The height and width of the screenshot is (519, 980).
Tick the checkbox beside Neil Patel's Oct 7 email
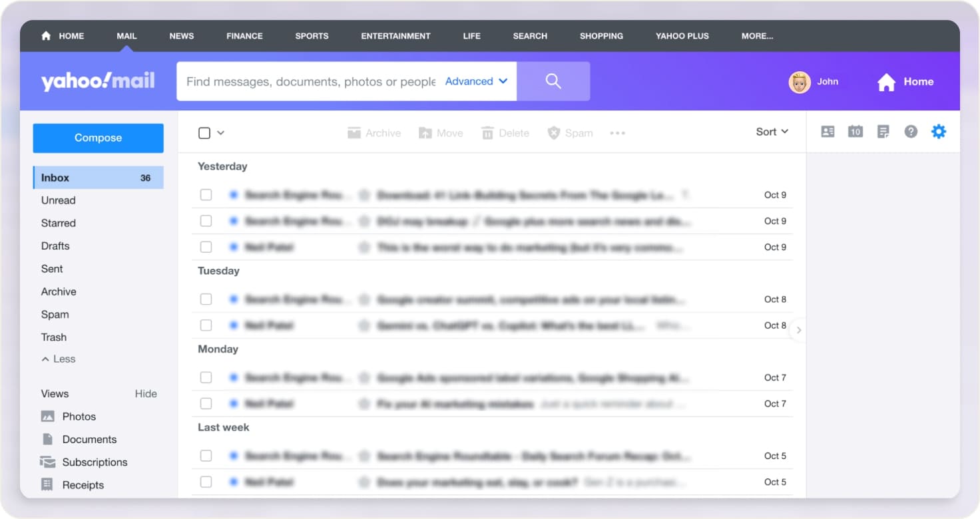coord(206,403)
